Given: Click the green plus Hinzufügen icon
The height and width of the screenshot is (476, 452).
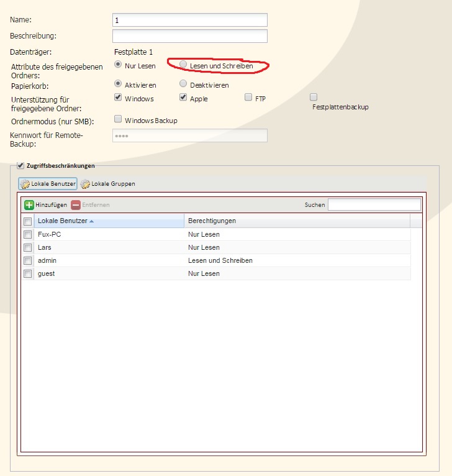Looking at the screenshot, I should click(29, 205).
